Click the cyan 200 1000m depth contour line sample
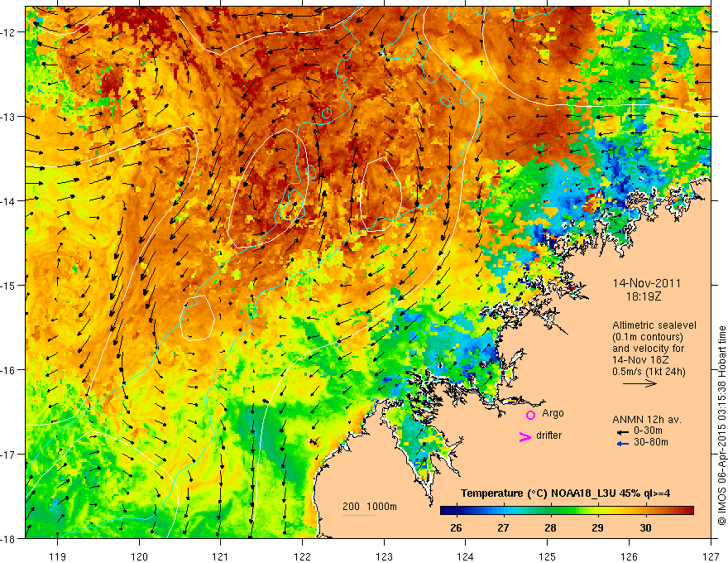728x563 pixels. pyautogui.click(x=358, y=515)
